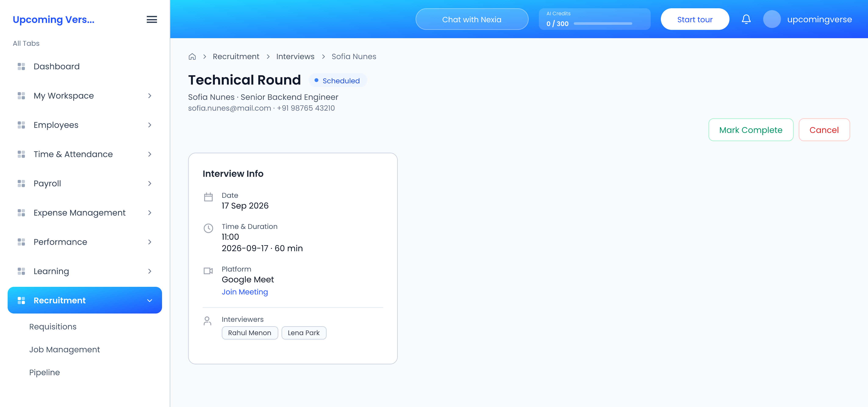Click the sofia.nunes@mail.com contact line
This screenshot has height=407, width=868.
[x=261, y=108]
